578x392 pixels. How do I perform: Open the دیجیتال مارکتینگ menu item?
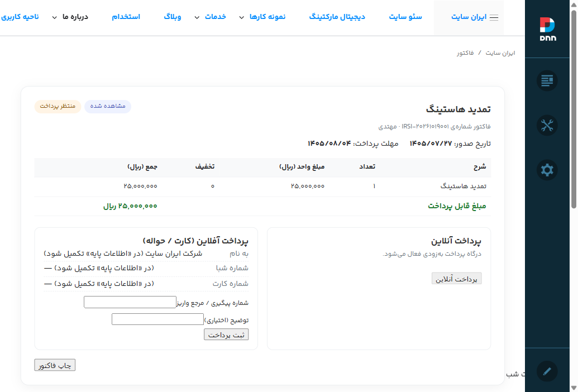[337, 17]
